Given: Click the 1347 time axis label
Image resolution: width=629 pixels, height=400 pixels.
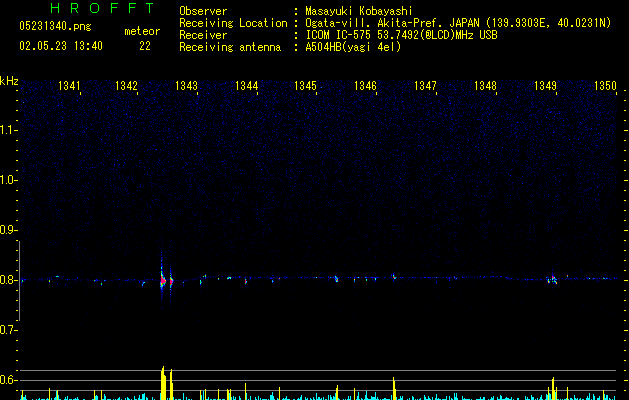Looking at the screenshot, I should [425, 86].
